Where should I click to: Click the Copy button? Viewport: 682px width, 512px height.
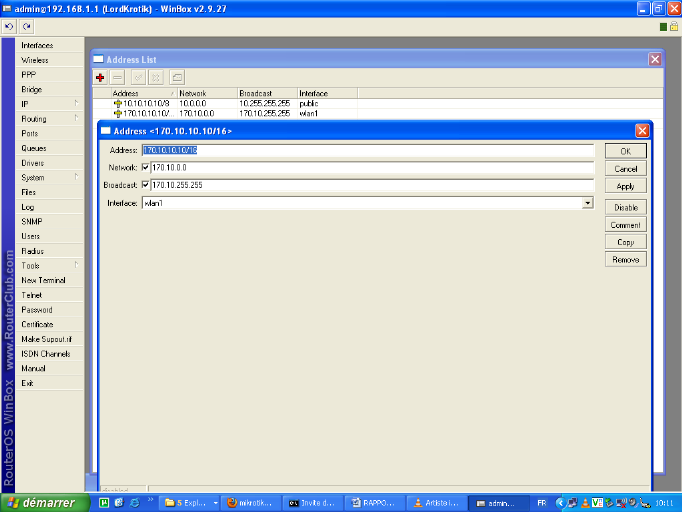pos(625,242)
